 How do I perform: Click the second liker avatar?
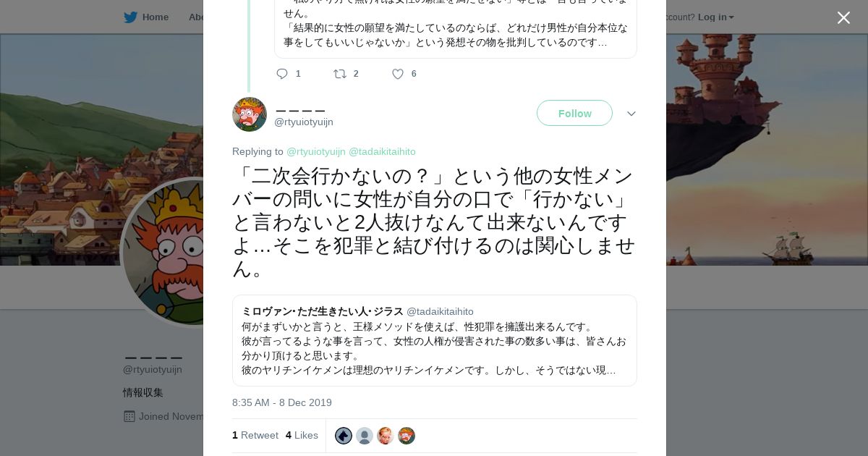[365, 436]
